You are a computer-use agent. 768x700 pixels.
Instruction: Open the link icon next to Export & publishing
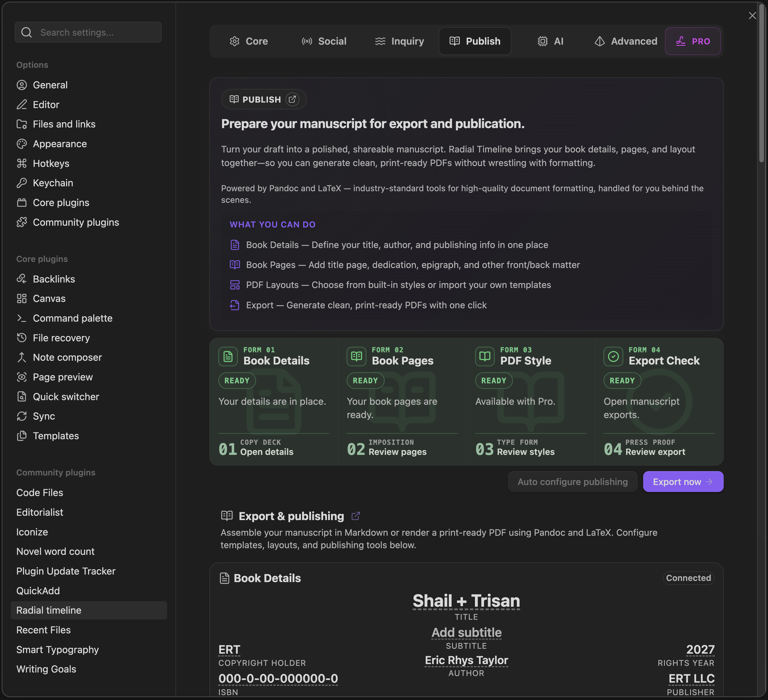tap(355, 516)
